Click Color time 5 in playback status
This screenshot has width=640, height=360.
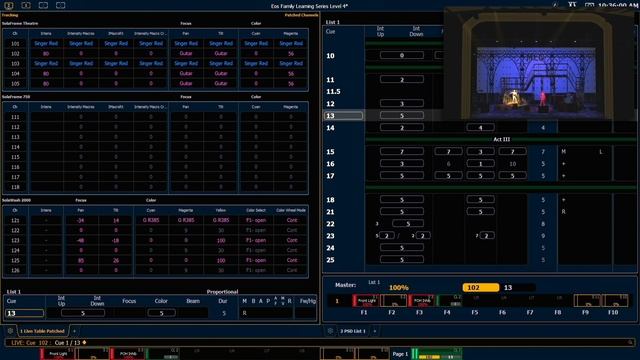pyautogui.click(x=161, y=313)
